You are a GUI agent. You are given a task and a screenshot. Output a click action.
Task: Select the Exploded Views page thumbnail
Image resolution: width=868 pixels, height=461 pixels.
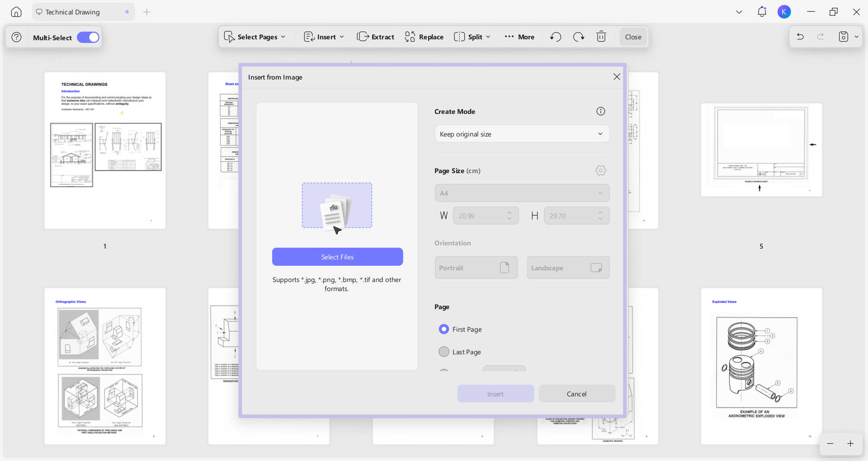(x=761, y=366)
